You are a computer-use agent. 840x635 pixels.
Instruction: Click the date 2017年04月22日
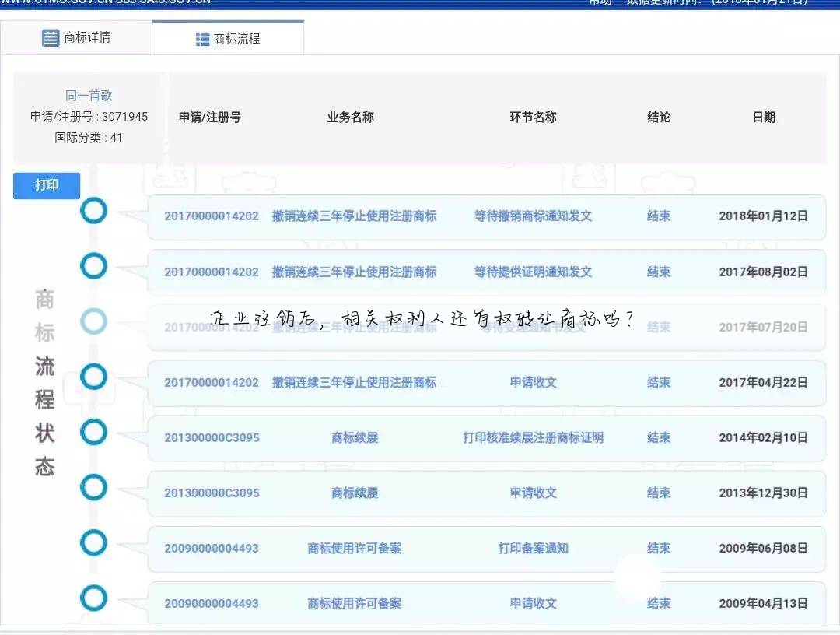[764, 382]
